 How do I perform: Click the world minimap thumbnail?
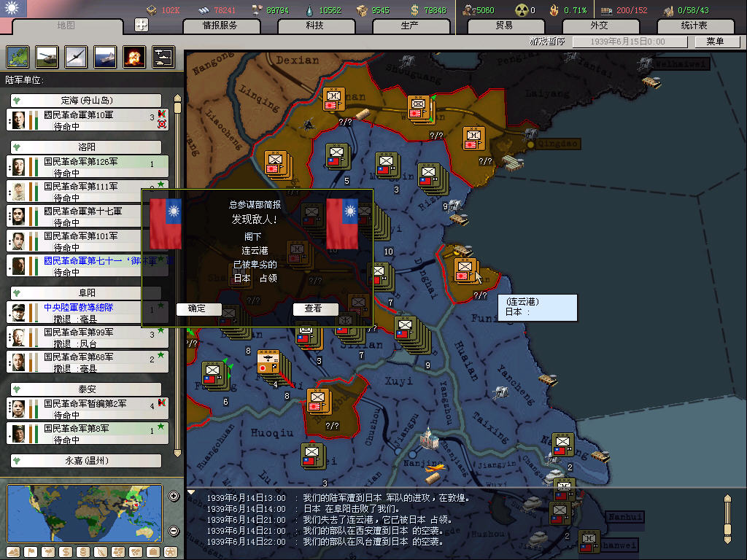(x=85, y=513)
